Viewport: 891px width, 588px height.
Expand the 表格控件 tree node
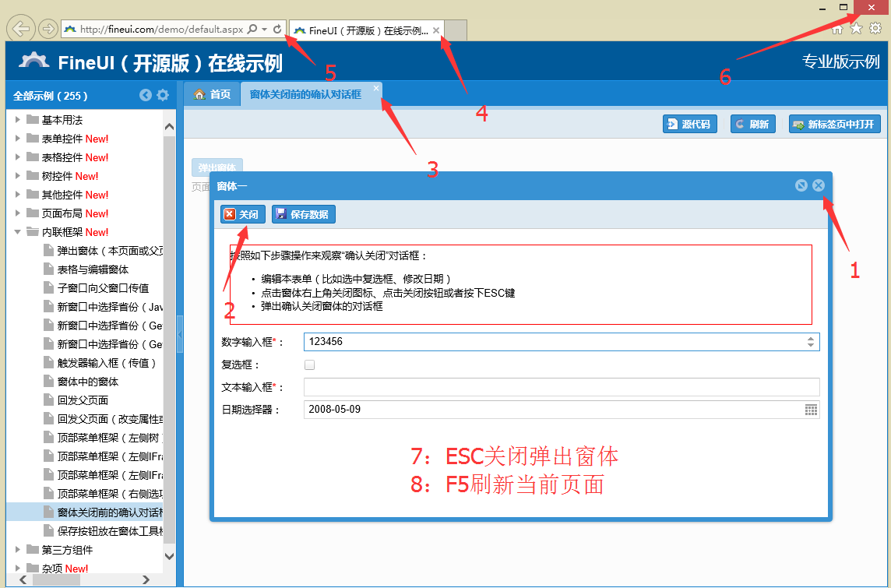18,157
